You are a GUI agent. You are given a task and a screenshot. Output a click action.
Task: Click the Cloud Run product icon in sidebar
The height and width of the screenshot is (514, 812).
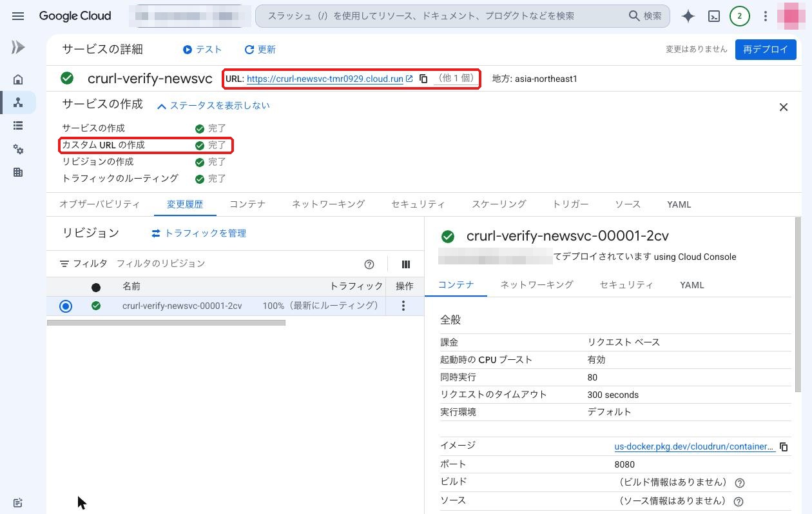pyautogui.click(x=18, y=47)
